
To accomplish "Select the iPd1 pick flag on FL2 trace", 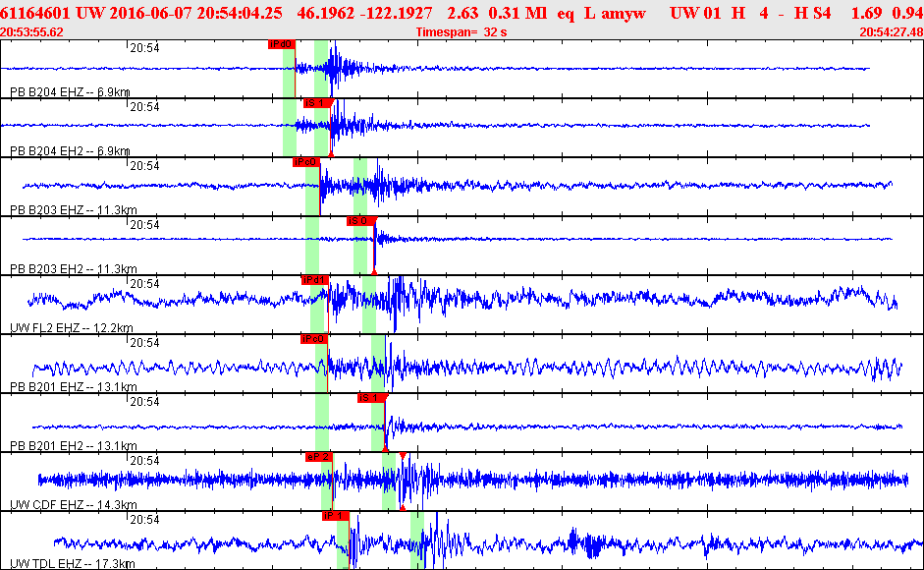I will [313, 280].
